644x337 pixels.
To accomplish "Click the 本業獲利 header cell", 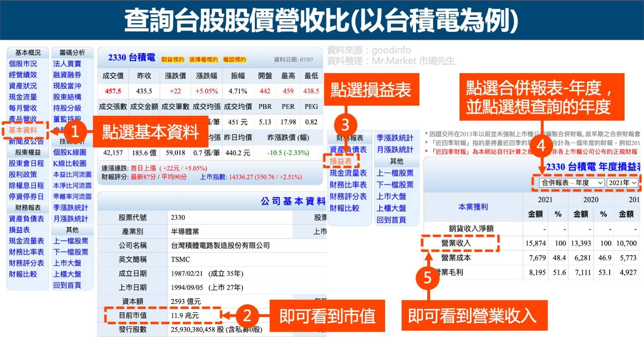I will pos(473,207).
